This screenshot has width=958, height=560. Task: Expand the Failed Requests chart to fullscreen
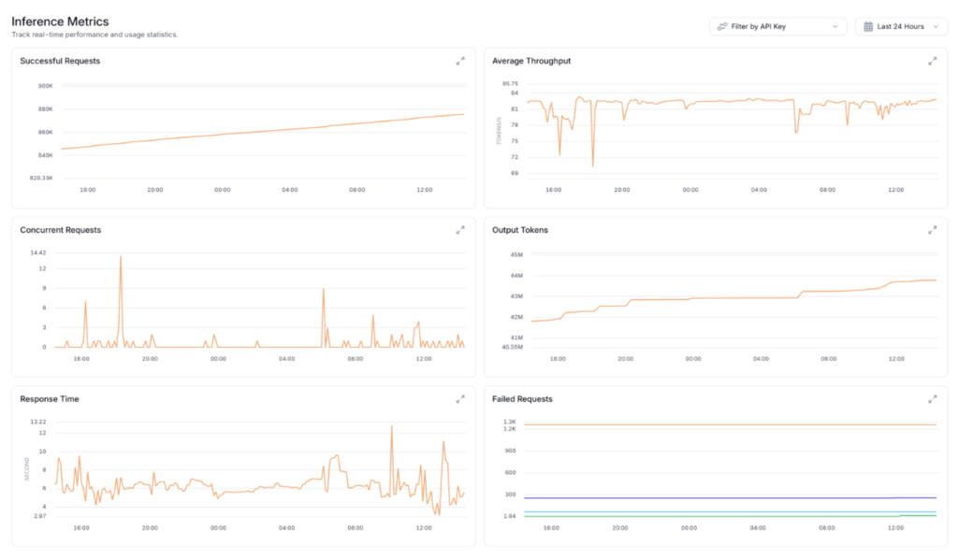tap(933, 399)
